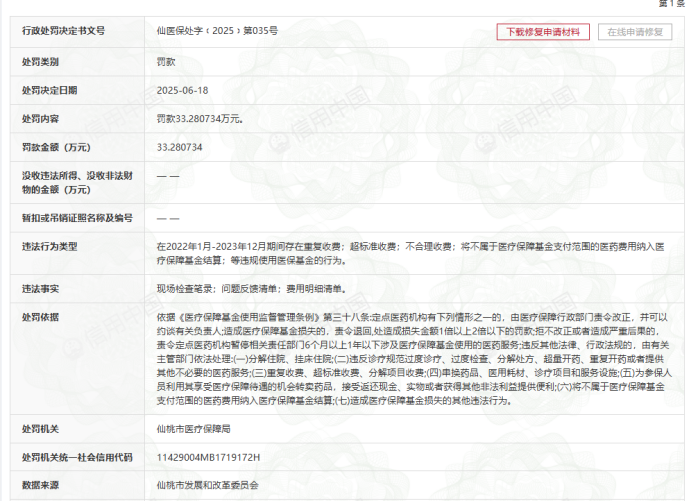Select text 现场检查笔录；问题反馈清单；费用明细清单。
Screen dimensions: 692x502
tap(252, 289)
